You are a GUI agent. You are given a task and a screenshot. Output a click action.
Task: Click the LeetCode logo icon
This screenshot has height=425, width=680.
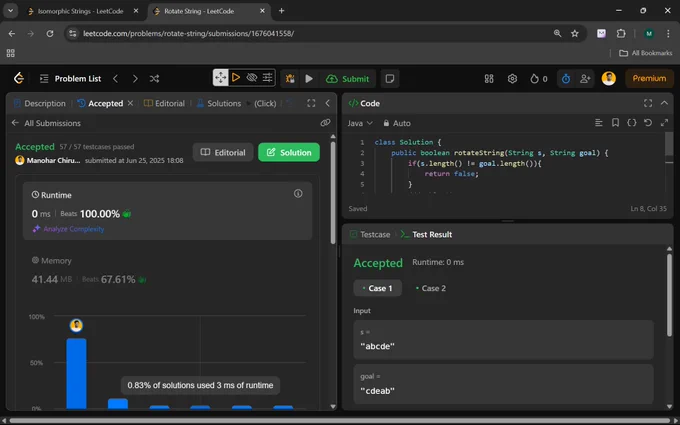pos(19,78)
